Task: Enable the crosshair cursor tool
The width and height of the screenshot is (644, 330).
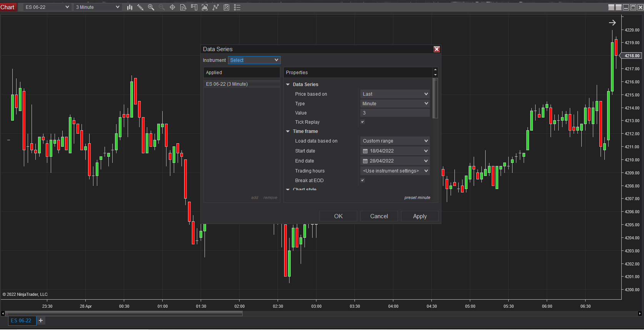Action: 173,7
